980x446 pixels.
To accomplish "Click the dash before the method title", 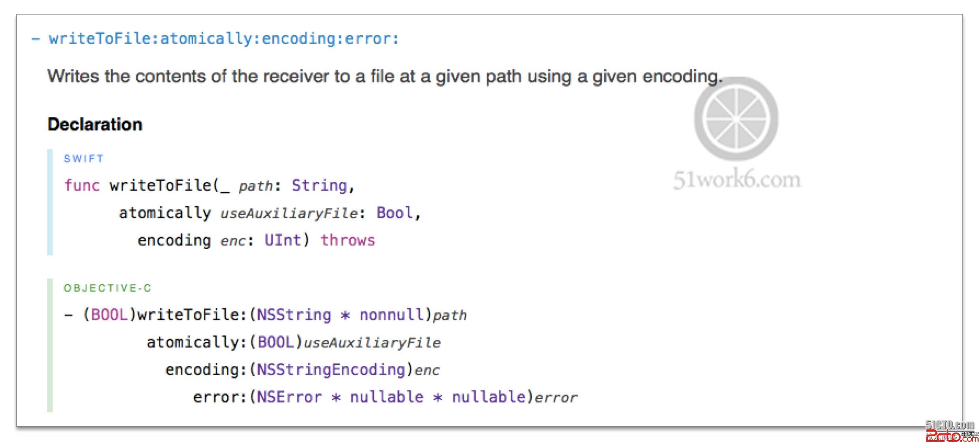I will point(36,39).
